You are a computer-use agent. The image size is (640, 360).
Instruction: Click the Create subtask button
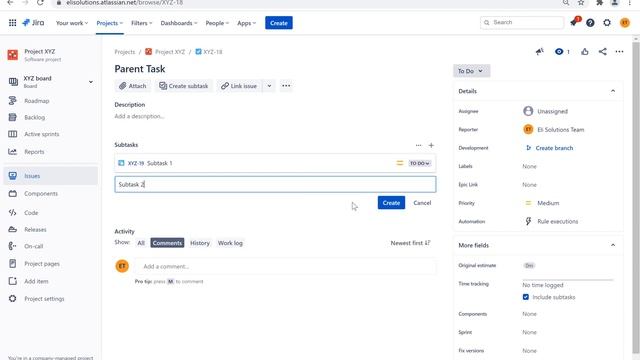point(184,86)
